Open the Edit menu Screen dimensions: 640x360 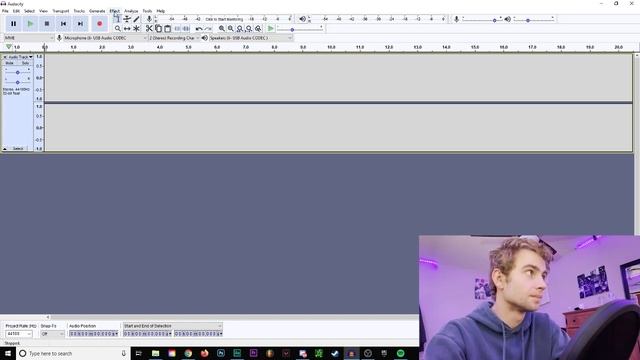coord(16,11)
